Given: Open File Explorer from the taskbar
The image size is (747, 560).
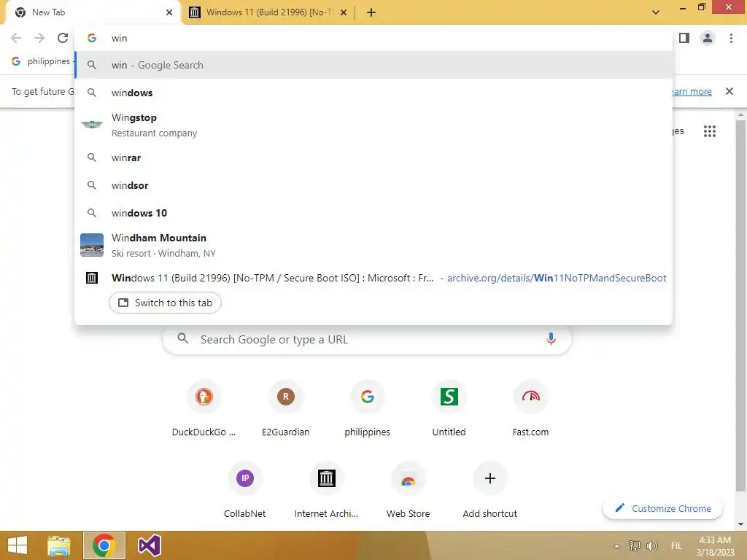Looking at the screenshot, I should point(58,545).
